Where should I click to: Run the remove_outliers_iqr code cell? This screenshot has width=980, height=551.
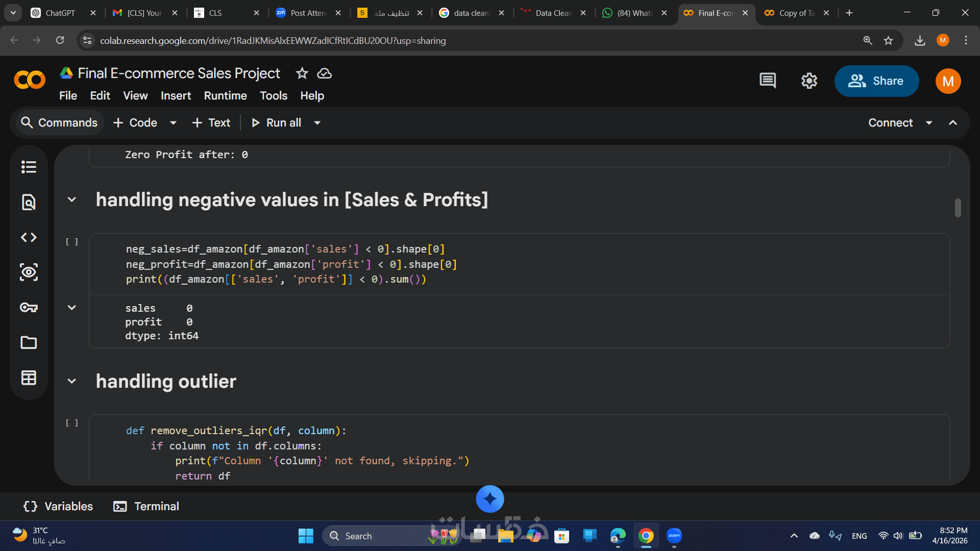click(x=71, y=423)
